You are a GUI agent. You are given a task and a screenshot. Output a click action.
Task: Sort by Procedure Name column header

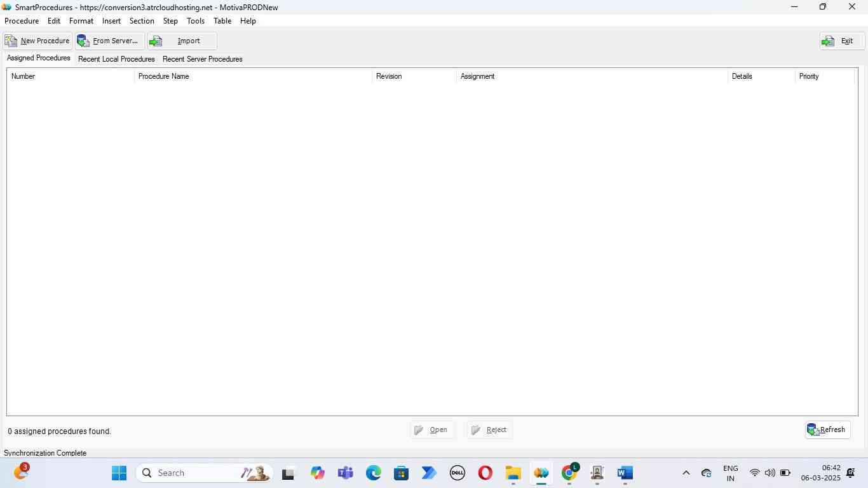pyautogui.click(x=253, y=76)
